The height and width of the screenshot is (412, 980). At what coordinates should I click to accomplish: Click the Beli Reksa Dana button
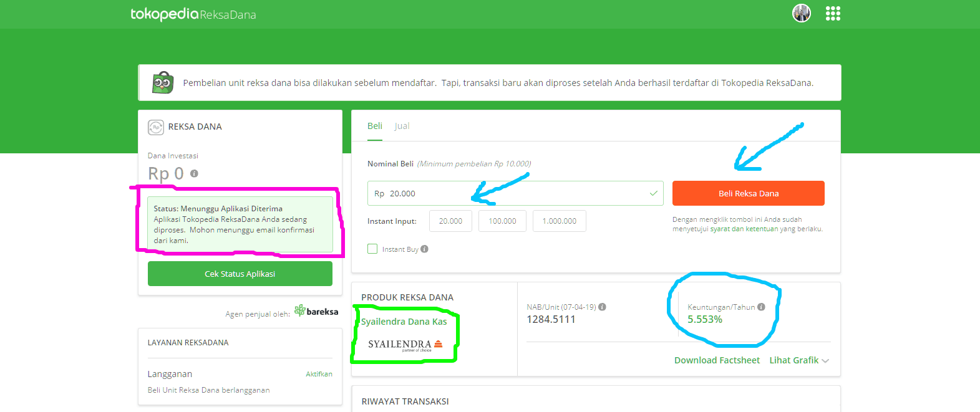point(748,193)
